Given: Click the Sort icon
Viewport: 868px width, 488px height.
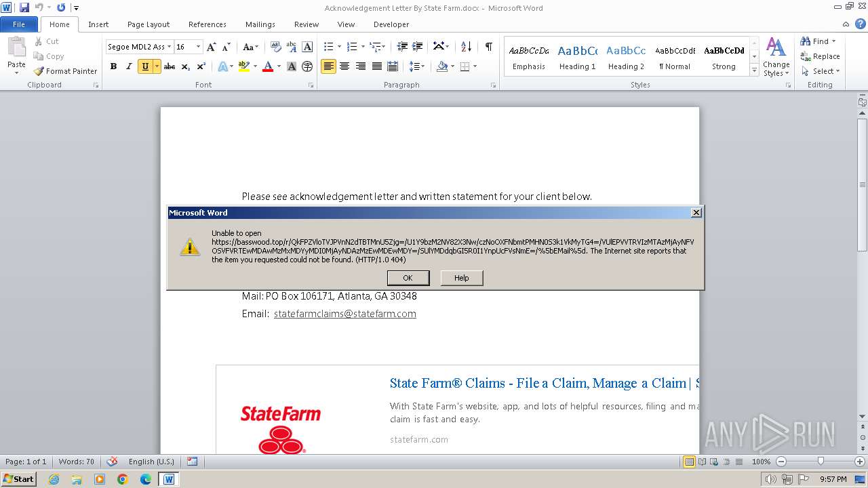Looking at the screenshot, I should pos(466,47).
